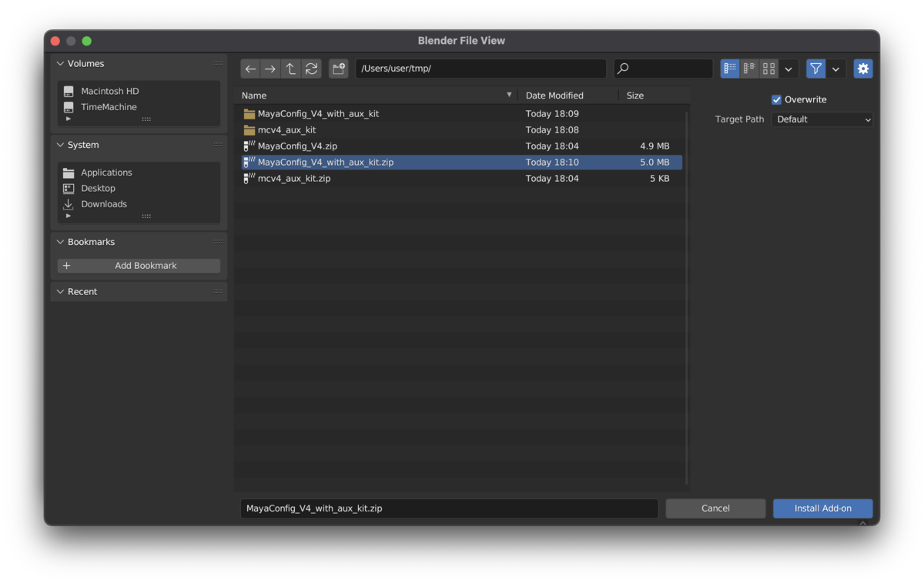Click zip icon of mcv4_aux_kit.zip
Image resolution: width=924 pixels, height=584 pixels.
pyautogui.click(x=249, y=179)
